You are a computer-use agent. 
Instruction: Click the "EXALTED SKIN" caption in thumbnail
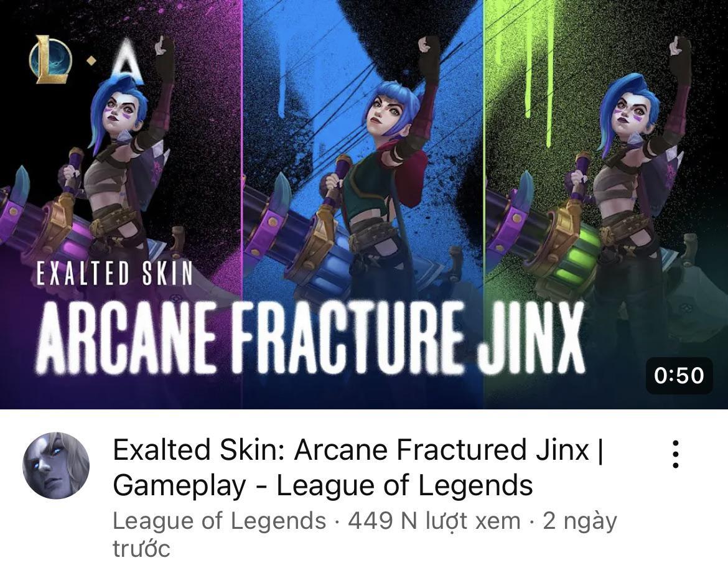(x=114, y=273)
